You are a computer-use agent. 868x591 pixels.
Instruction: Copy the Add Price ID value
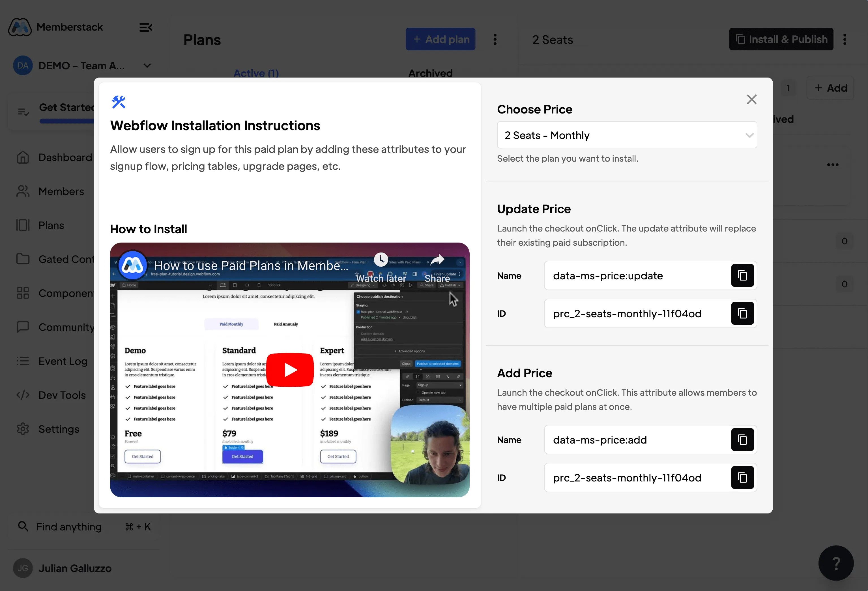tap(742, 477)
